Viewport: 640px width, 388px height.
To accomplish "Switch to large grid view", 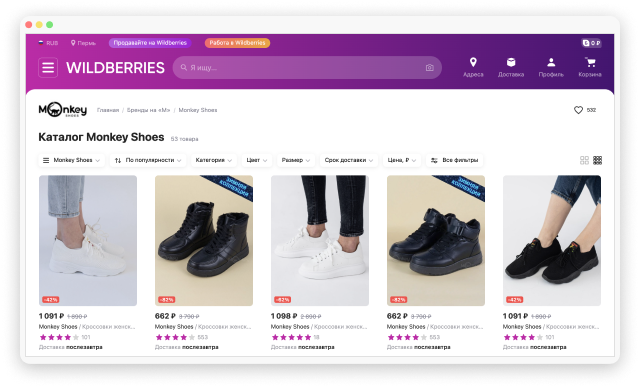I will click(x=584, y=160).
